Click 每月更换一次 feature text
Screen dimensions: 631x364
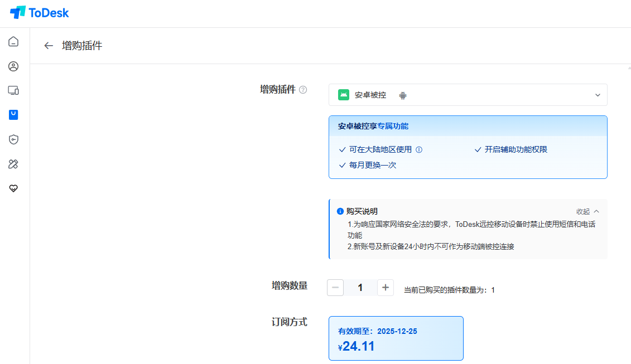click(x=373, y=166)
